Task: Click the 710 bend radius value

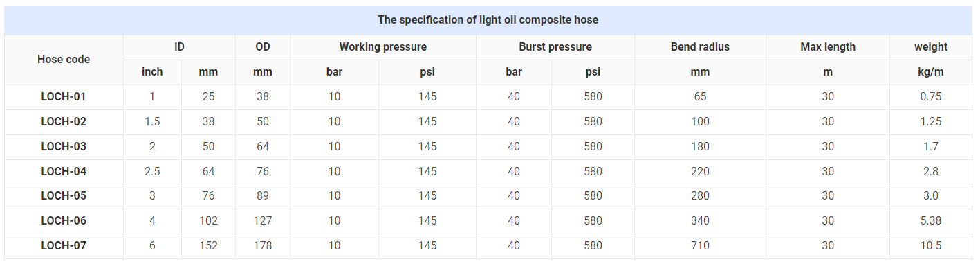Action: pos(700,245)
